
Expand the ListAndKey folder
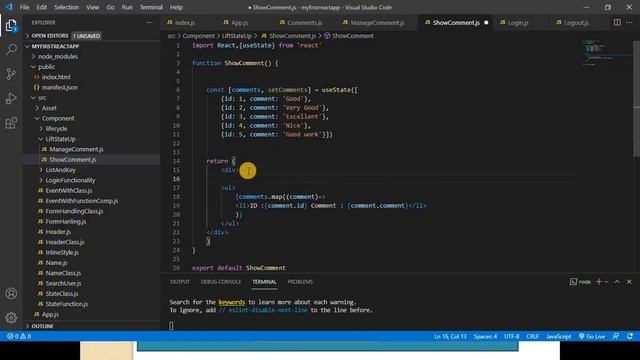coord(60,170)
